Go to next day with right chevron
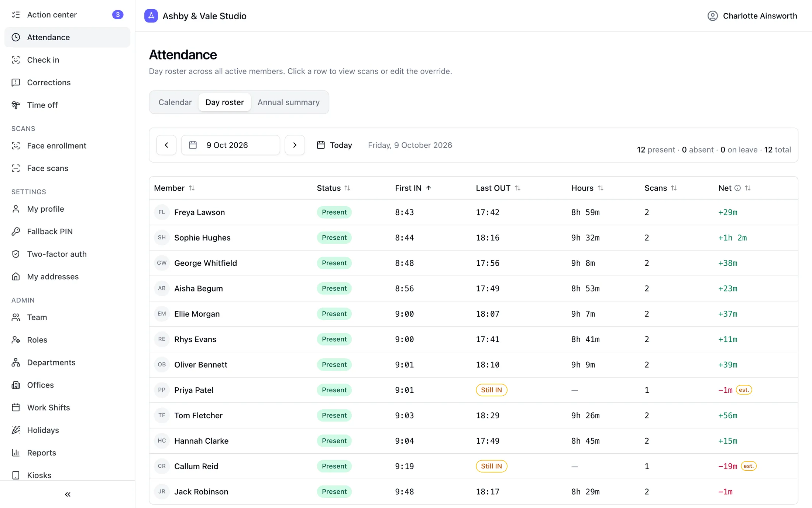The height and width of the screenshot is (508, 812). [x=295, y=145]
